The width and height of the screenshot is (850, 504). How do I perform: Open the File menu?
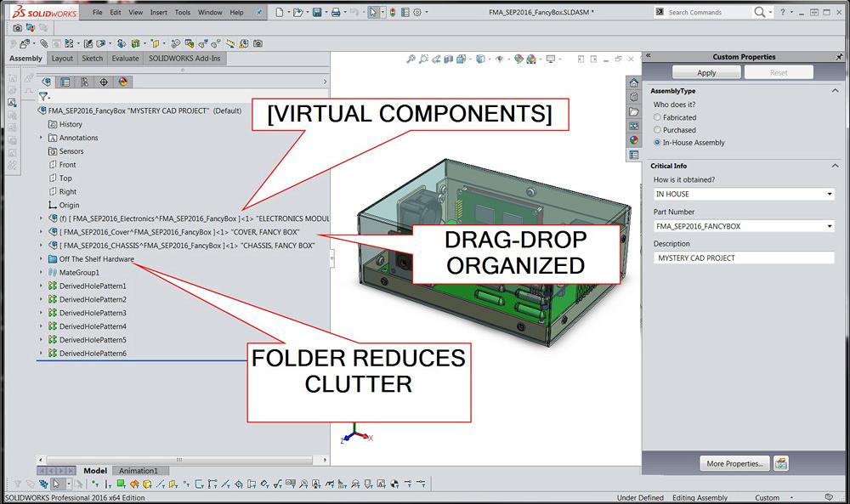98,12
